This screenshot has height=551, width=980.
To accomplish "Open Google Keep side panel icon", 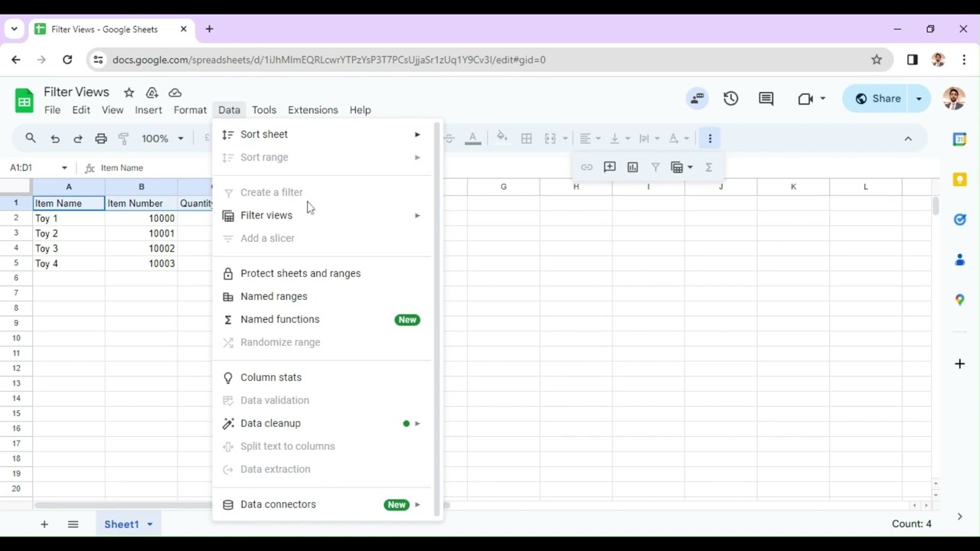I will point(959,179).
